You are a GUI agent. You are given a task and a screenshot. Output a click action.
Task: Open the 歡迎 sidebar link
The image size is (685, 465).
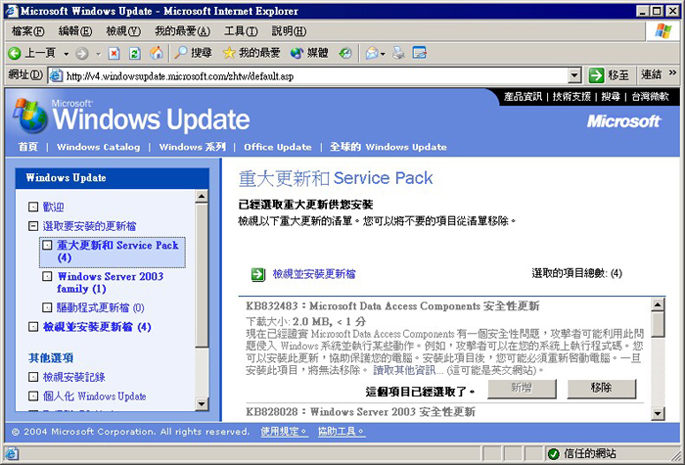pyautogui.click(x=53, y=207)
